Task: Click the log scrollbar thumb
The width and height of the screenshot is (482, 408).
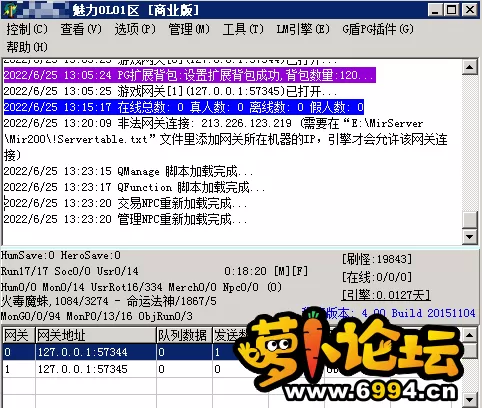Action: pos(469,220)
